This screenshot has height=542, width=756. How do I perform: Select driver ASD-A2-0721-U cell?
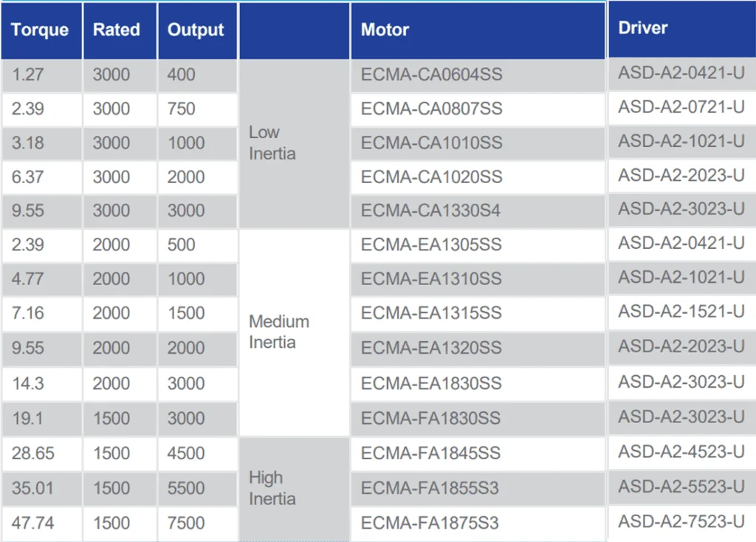pos(681,108)
